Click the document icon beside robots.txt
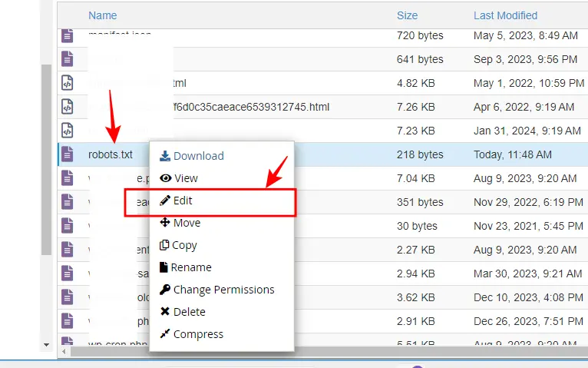 pyautogui.click(x=67, y=154)
